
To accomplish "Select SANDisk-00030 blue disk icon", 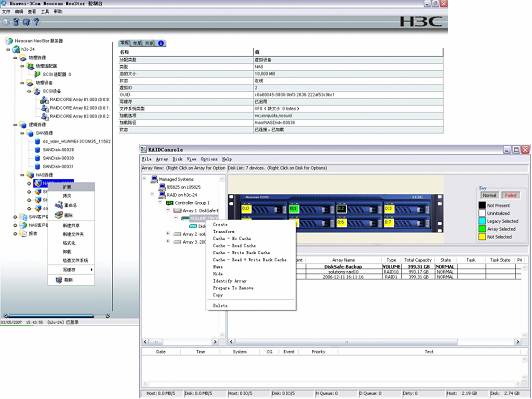I will [38, 158].
